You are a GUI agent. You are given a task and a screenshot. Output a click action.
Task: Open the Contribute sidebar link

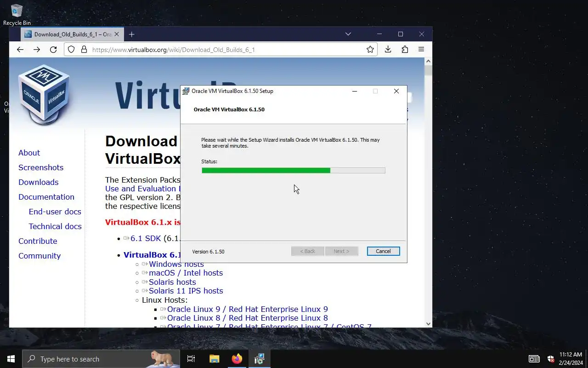(38, 241)
